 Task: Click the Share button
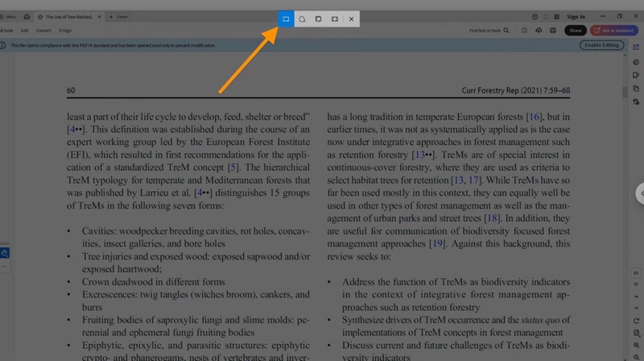click(575, 31)
